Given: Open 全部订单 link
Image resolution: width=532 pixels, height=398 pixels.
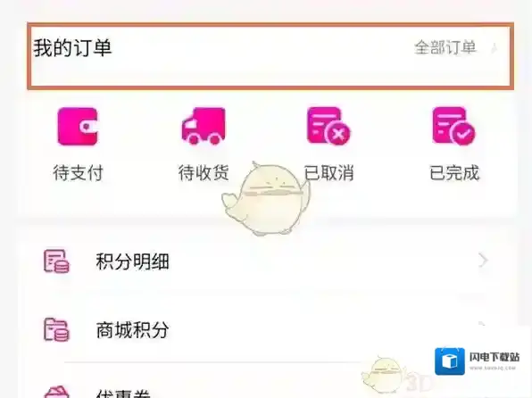Looking at the screenshot, I should click(445, 47).
